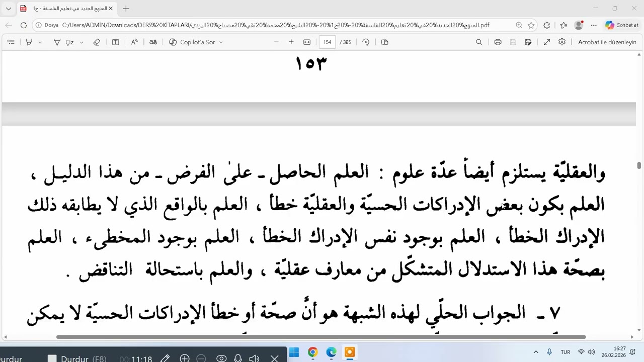
Task: Activate the add text tool
Action: point(115,42)
